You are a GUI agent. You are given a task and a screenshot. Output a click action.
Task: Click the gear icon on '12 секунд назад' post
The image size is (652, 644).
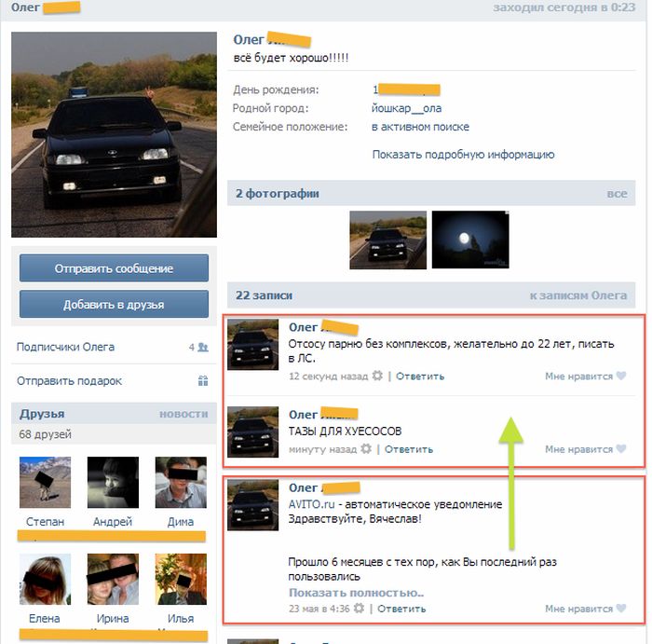click(x=377, y=376)
